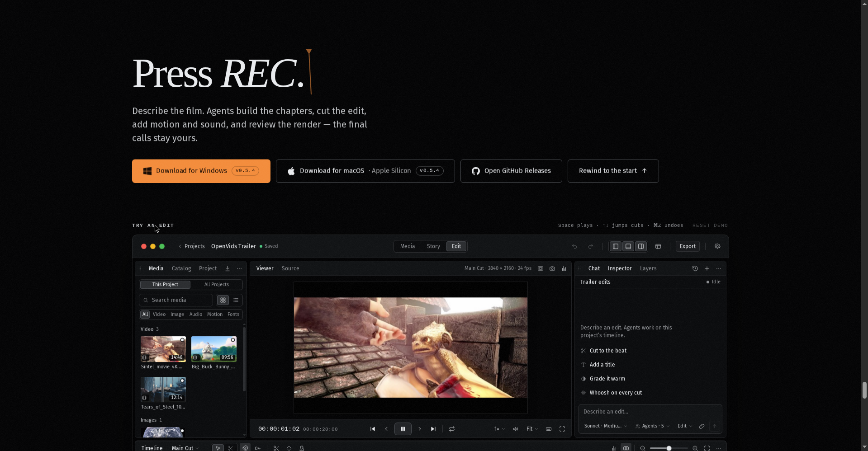Image resolution: width=868 pixels, height=451 pixels.
Task: Click attach link icon in chat input
Action: click(702, 426)
